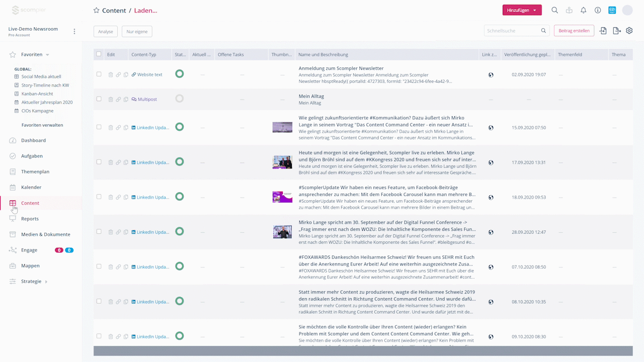644x362 pixels.
Task: Open Settings via the gear icon above the table
Action: 629,31
